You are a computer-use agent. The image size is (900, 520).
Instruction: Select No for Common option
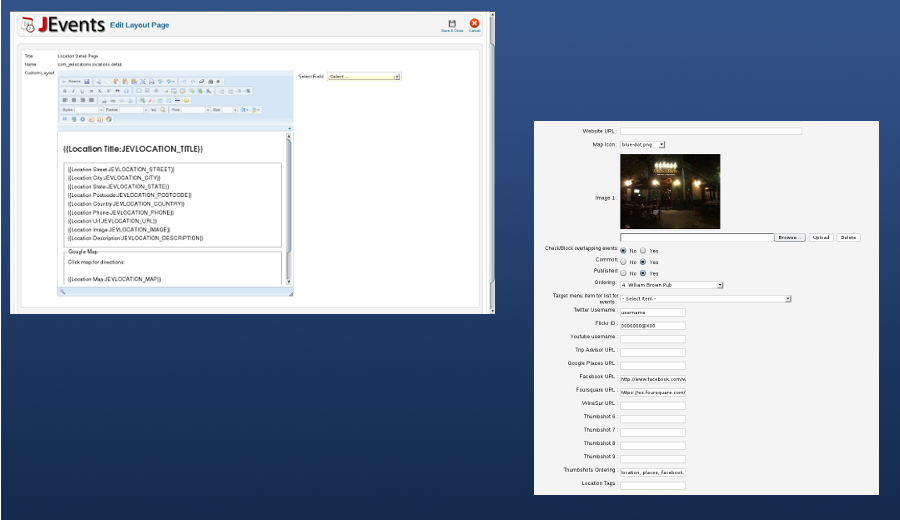[624, 261]
